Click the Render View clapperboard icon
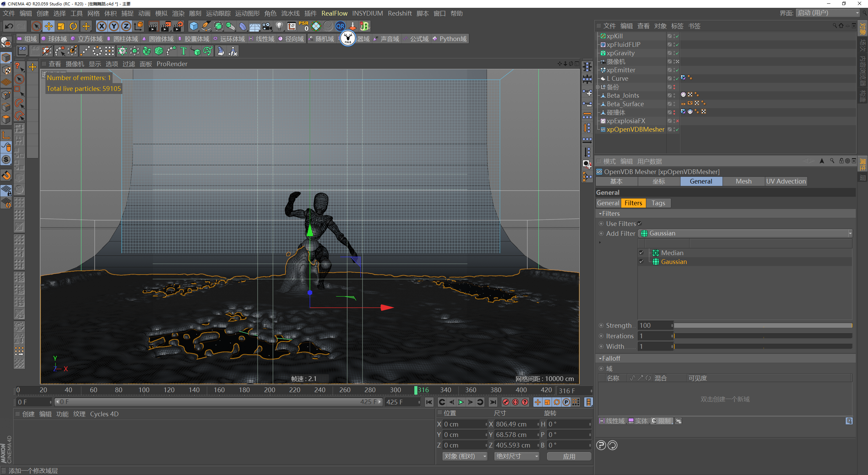868x475 pixels. (x=153, y=26)
